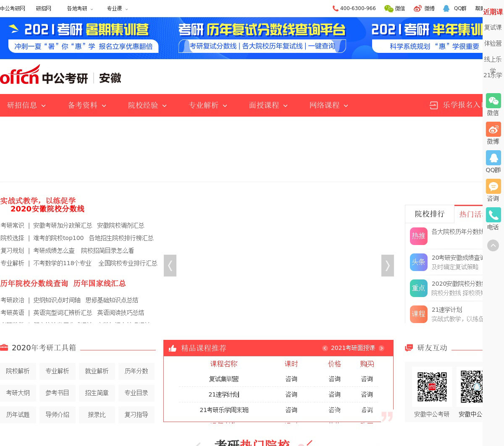Click the teal 电话 sidebar icon
The height and width of the screenshot is (446, 504).
pos(493,215)
